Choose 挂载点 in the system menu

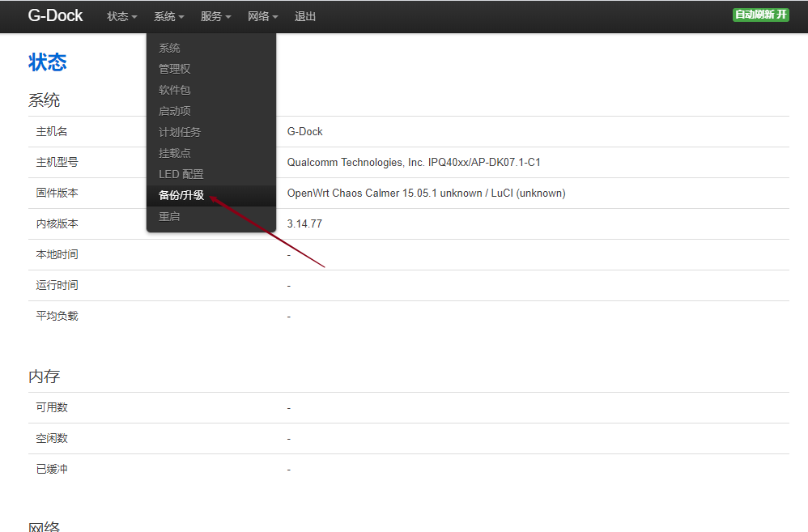tap(211, 154)
